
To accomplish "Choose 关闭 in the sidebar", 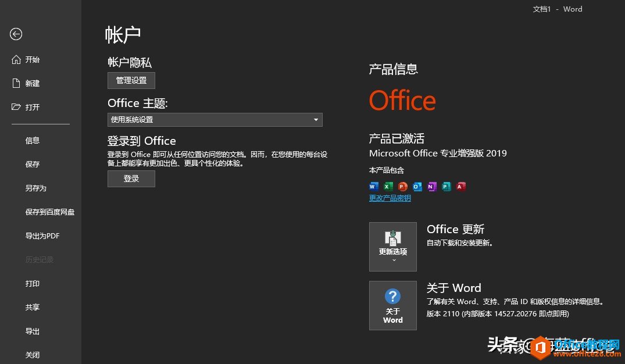I will point(33,355).
